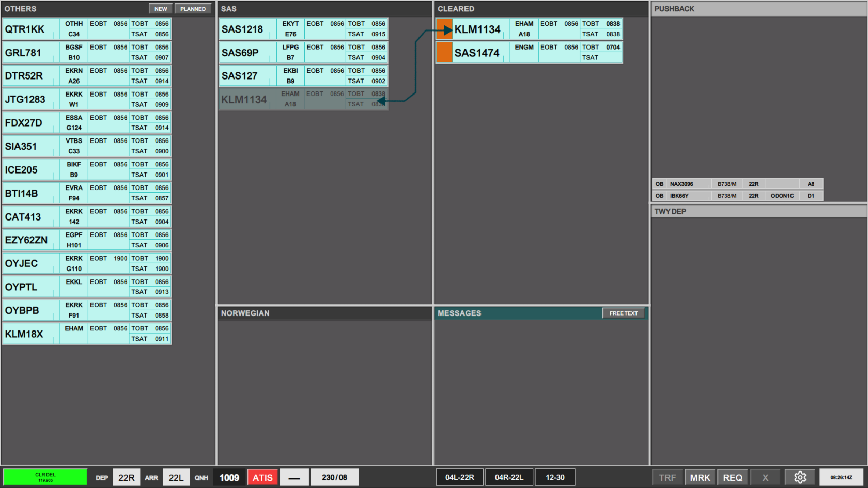The height and width of the screenshot is (488, 868).
Task: Select the FDX27D flight strip callsign
Action: tap(24, 122)
